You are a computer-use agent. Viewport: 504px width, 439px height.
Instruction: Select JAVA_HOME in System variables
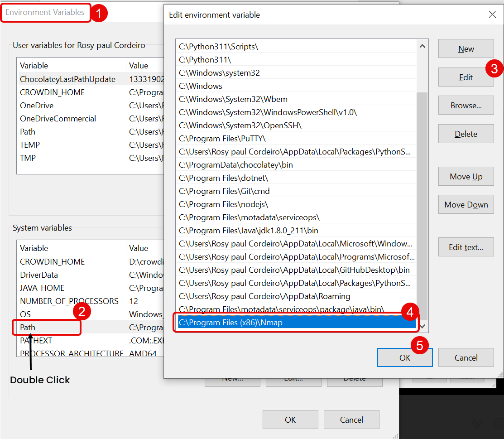click(42, 288)
